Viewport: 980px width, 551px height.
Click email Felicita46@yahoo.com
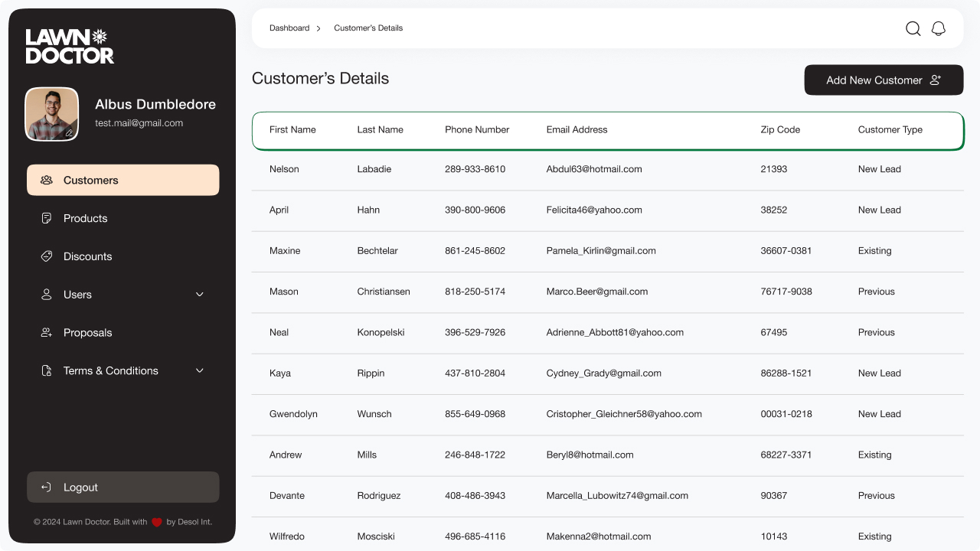click(594, 210)
